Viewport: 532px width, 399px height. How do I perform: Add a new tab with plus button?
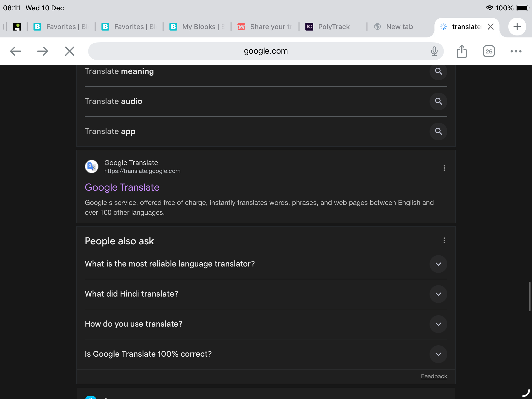click(x=517, y=27)
